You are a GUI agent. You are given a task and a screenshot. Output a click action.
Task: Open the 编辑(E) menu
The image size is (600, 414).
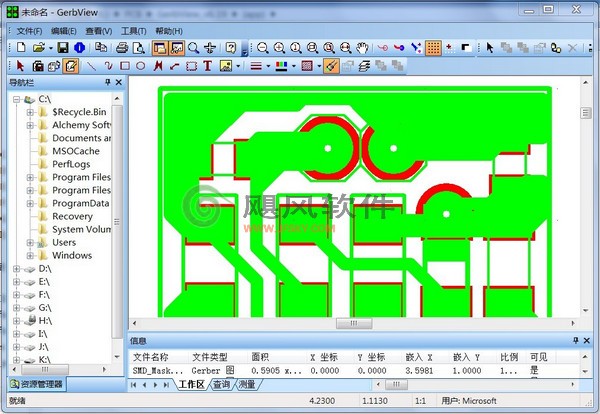tap(64, 31)
